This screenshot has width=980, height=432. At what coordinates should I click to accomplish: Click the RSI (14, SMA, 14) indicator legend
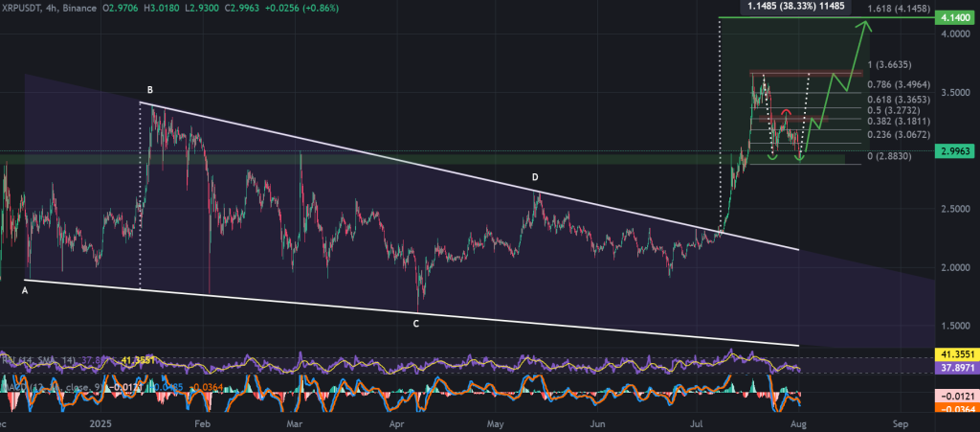[40, 359]
